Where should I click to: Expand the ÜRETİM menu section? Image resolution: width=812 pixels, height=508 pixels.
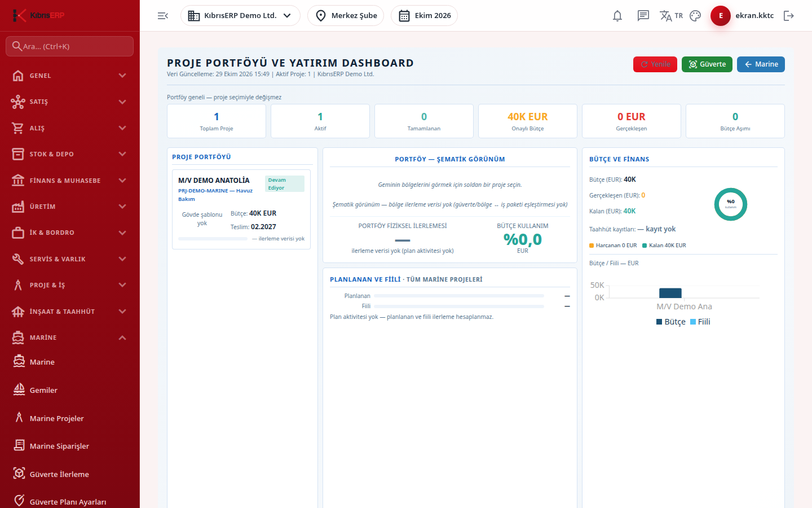(70, 207)
